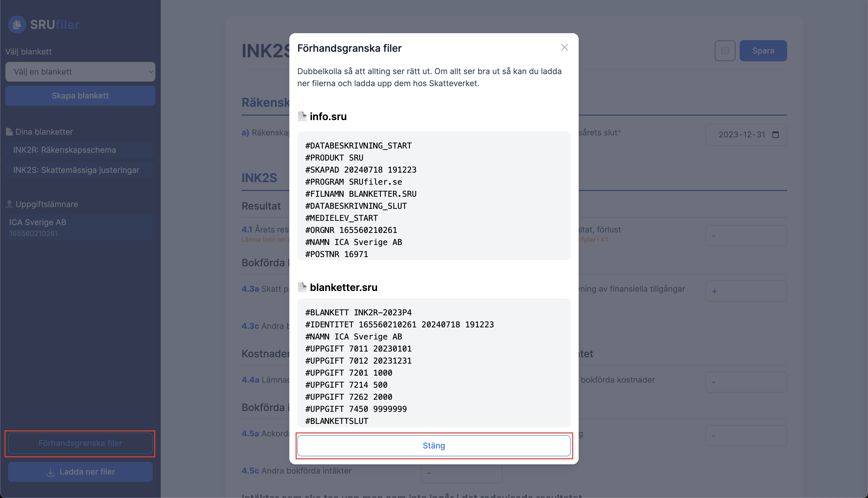
Task: Click the 4.5a Ackord amount field on the right
Action: tap(746, 436)
